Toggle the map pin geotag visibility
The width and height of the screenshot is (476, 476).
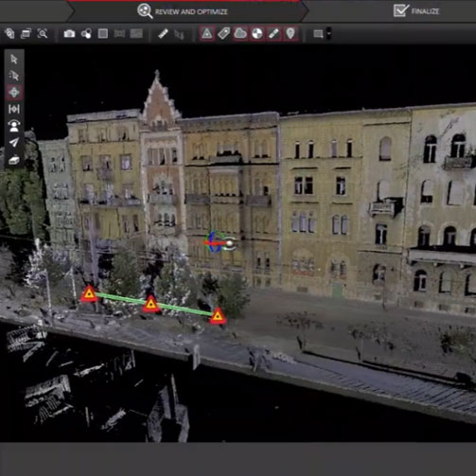[291, 33]
